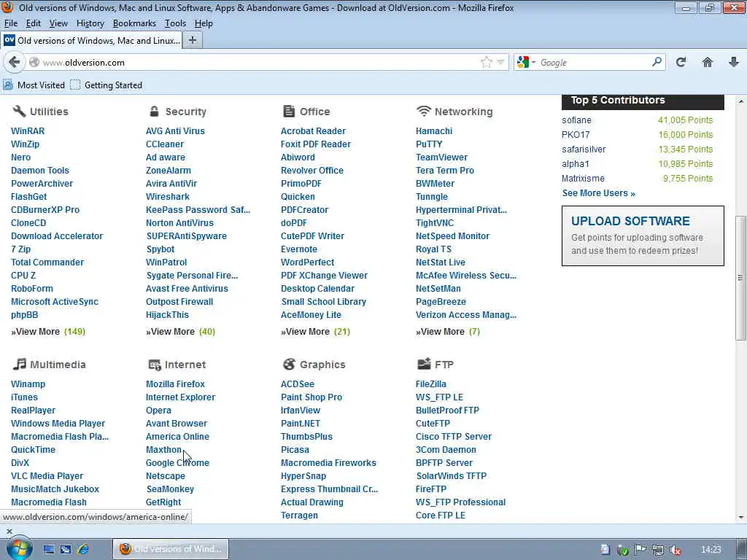The image size is (747, 560).
Task: Open a new tab with the plus button
Action: coord(193,41)
